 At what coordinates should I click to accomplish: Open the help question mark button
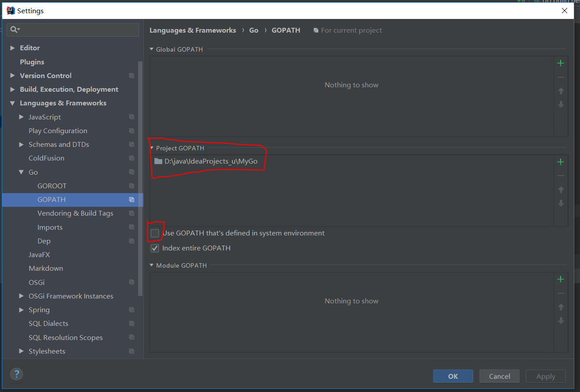click(16, 374)
